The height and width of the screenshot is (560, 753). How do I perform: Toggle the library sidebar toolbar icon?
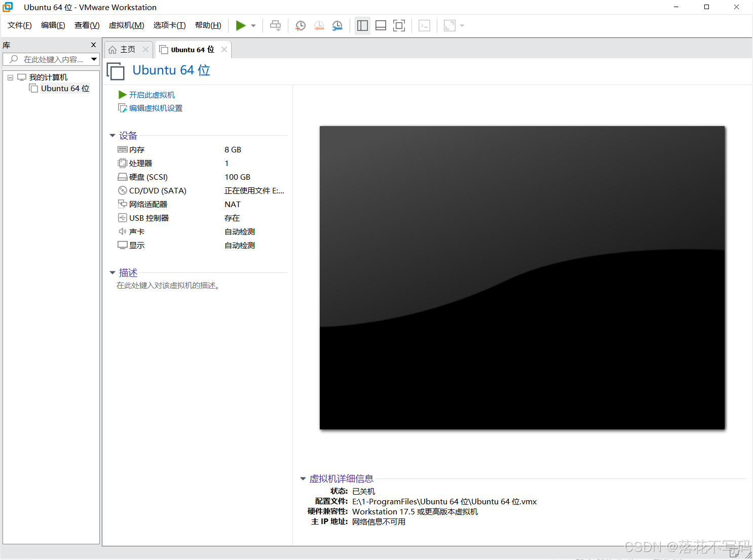pos(362,25)
